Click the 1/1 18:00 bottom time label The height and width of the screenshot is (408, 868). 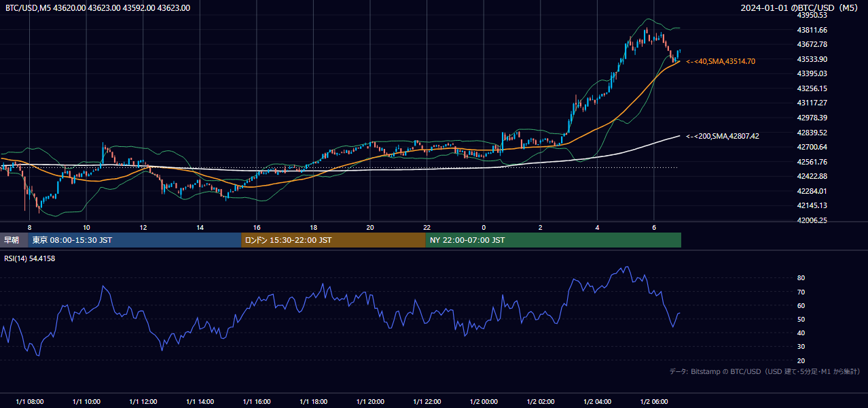(x=313, y=401)
